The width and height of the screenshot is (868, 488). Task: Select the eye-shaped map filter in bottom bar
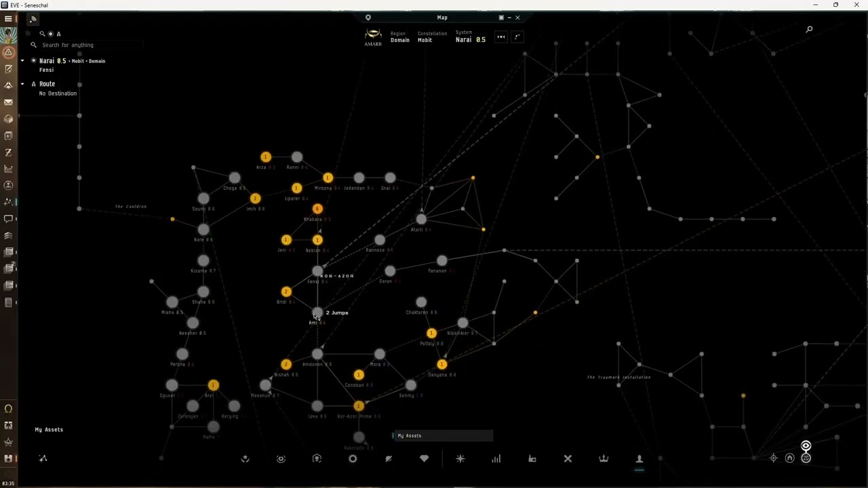pyautogui.click(x=281, y=459)
